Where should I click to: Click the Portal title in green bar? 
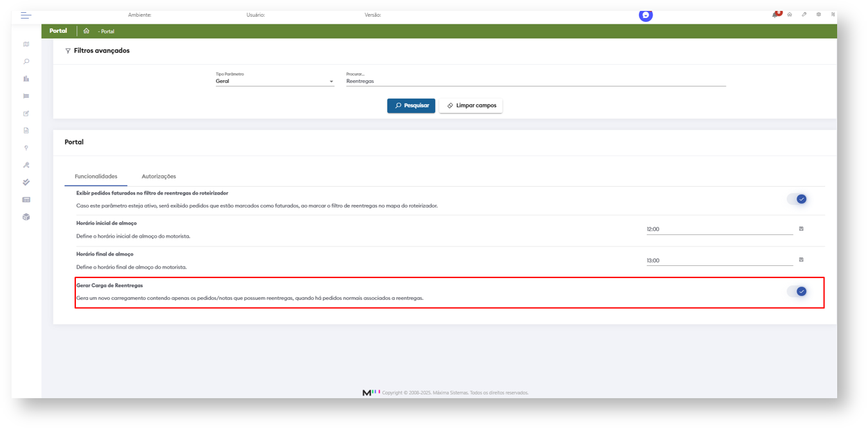pos(59,31)
